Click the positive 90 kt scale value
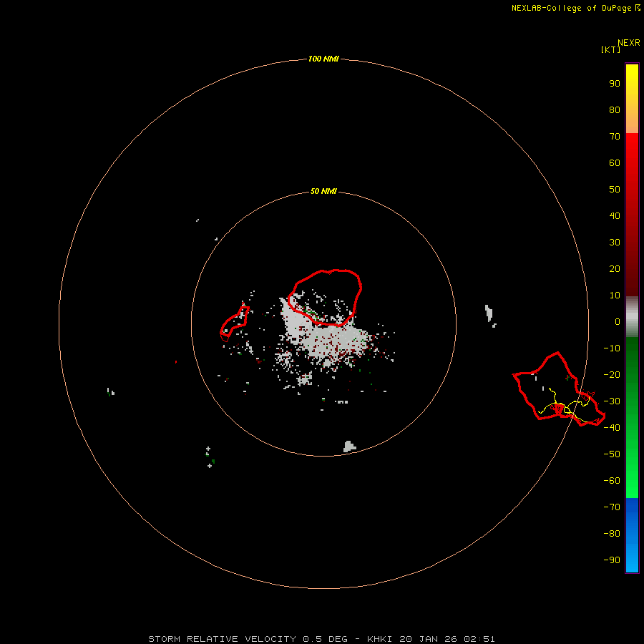Image resolution: width=644 pixels, height=644 pixels. click(615, 84)
